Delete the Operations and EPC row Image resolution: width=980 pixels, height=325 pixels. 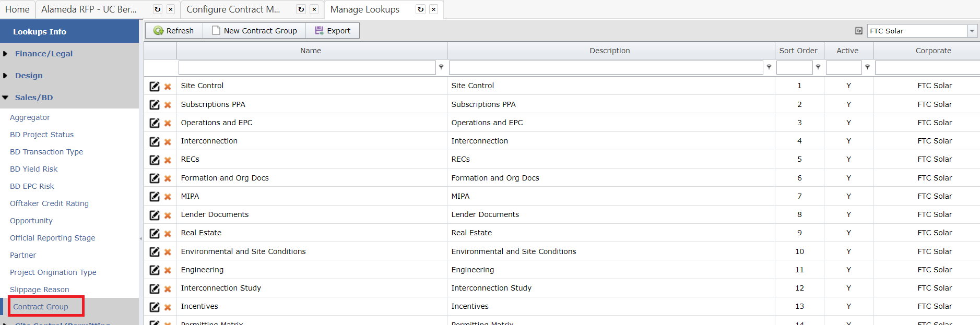tap(168, 123)
